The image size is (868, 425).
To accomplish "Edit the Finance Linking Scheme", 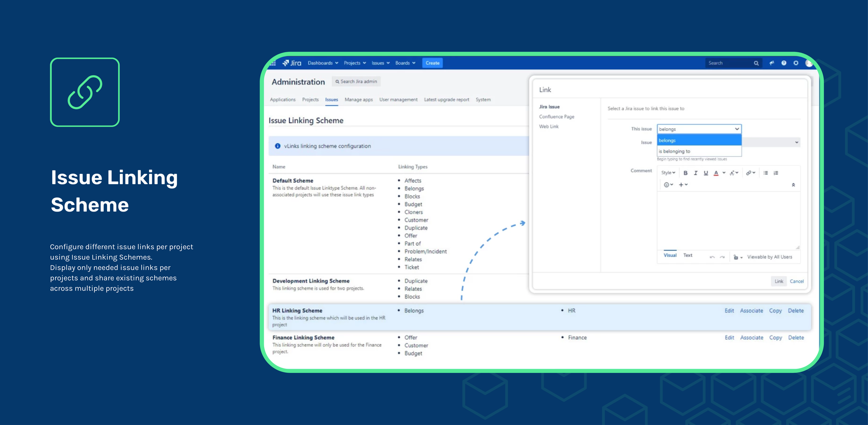I will [x=729, y=338].
